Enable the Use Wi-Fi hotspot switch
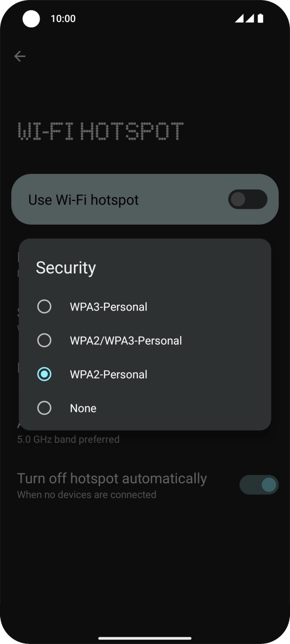Viewport: 290px width, 644px height. click(247, 200)
